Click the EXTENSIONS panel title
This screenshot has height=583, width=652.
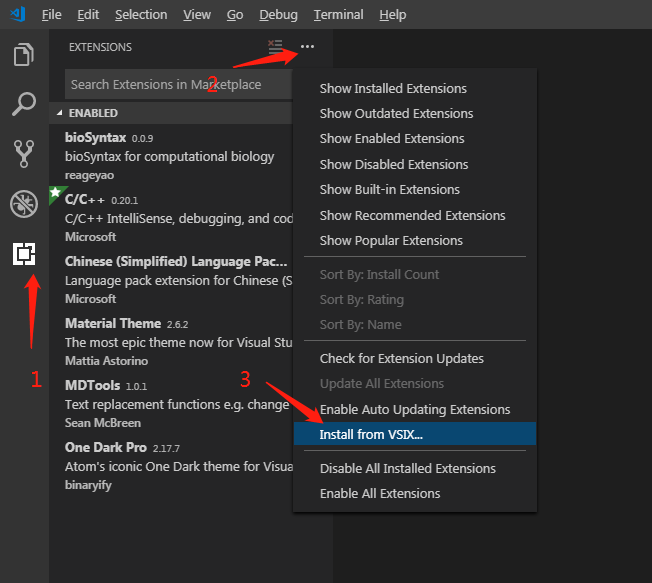[100, 47]
